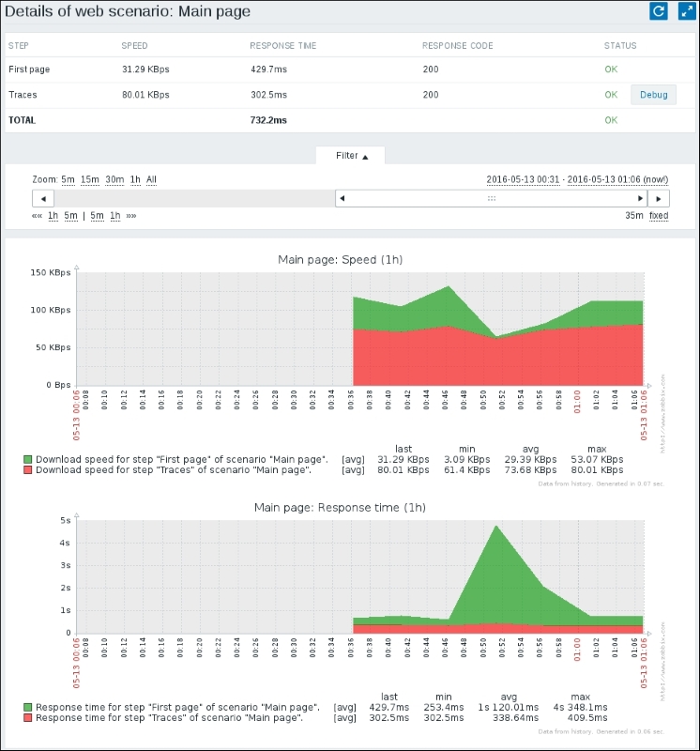Click the fullscreen expand icon
This screenshot has width=700, height=751.
tap(685, 11)
